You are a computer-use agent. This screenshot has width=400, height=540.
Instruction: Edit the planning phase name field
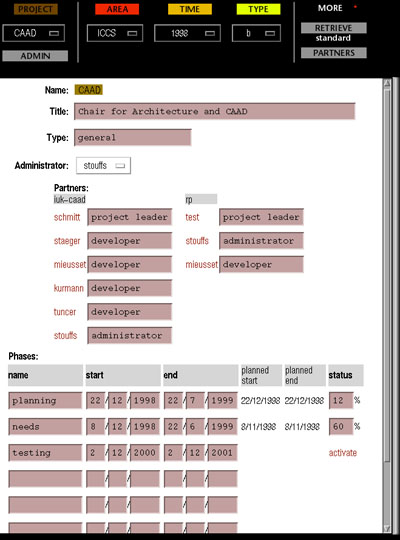click(x=45, y=401)
